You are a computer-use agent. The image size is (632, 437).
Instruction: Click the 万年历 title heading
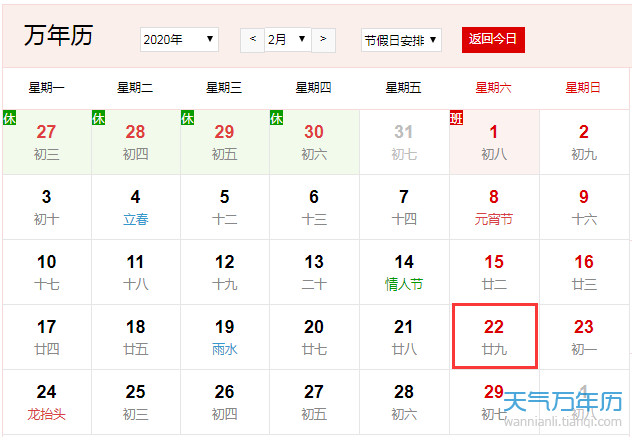(x=58, y=35)
